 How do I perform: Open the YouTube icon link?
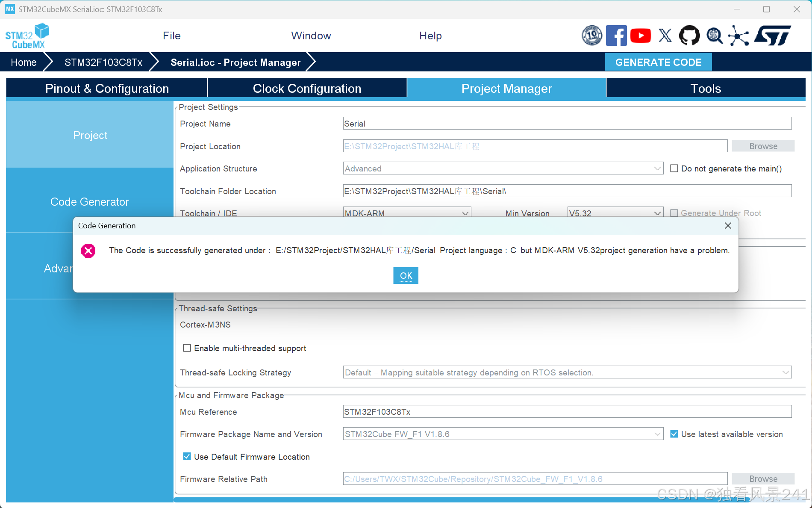pyautogui.click(x=641, y=35)
